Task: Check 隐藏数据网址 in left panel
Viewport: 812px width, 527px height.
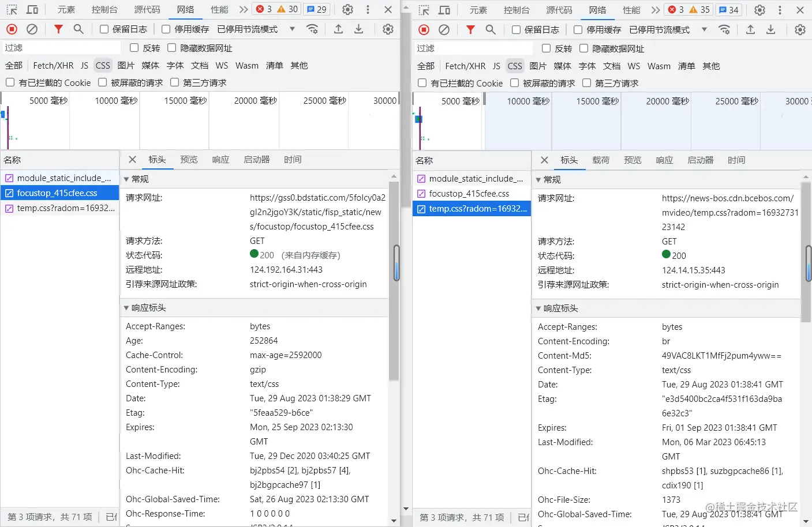Action: click(x=171, y=48)
